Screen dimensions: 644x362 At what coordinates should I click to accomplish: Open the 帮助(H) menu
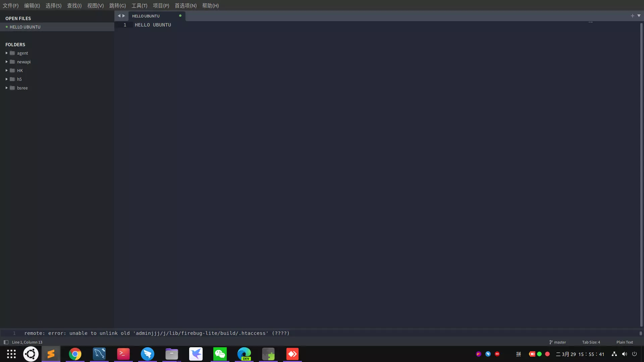coord(211,6)
